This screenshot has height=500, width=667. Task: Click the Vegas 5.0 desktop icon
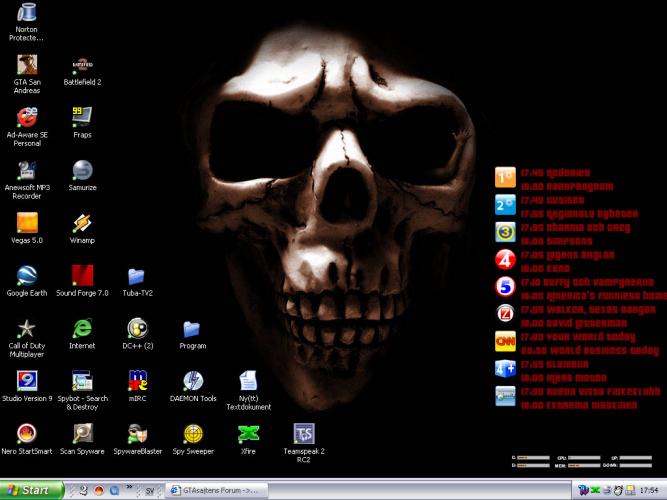[29, 223]
